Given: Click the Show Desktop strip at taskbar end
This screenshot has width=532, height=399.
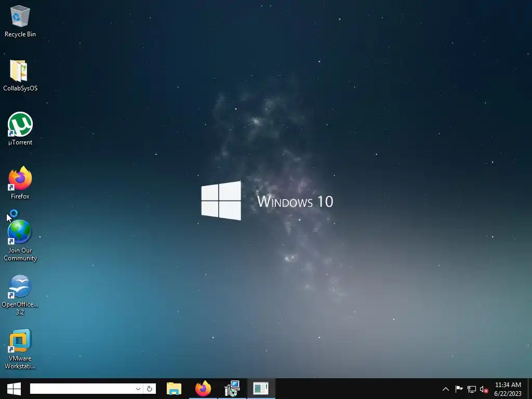Looking at the screenshot, I should [530, 389].
